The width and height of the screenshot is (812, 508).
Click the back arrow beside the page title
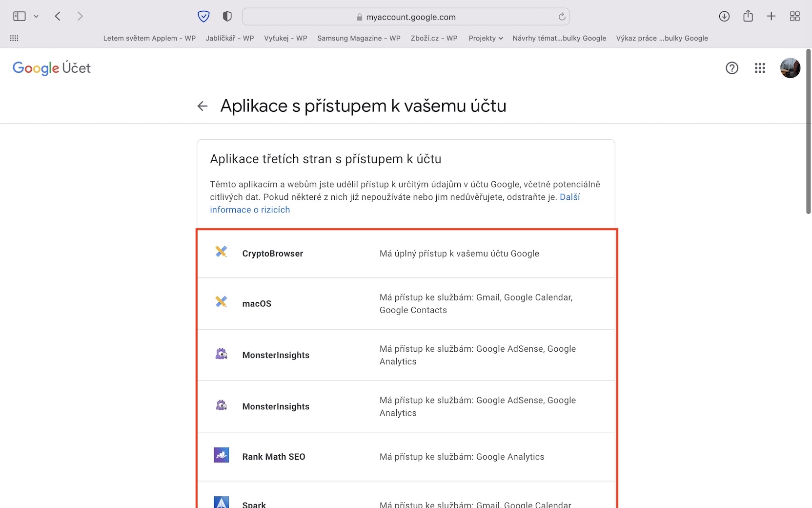[x=203, y=106]
